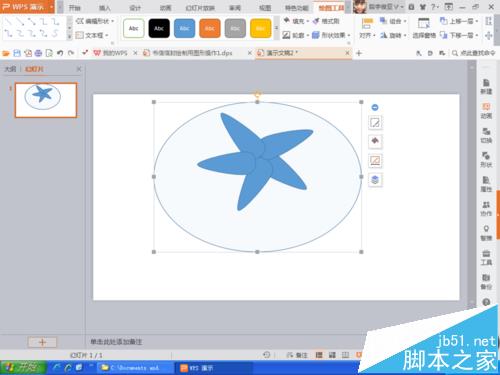Click the floating layers order icon
This screenshot has width=500, height=375.
click(x=375, y=180)
